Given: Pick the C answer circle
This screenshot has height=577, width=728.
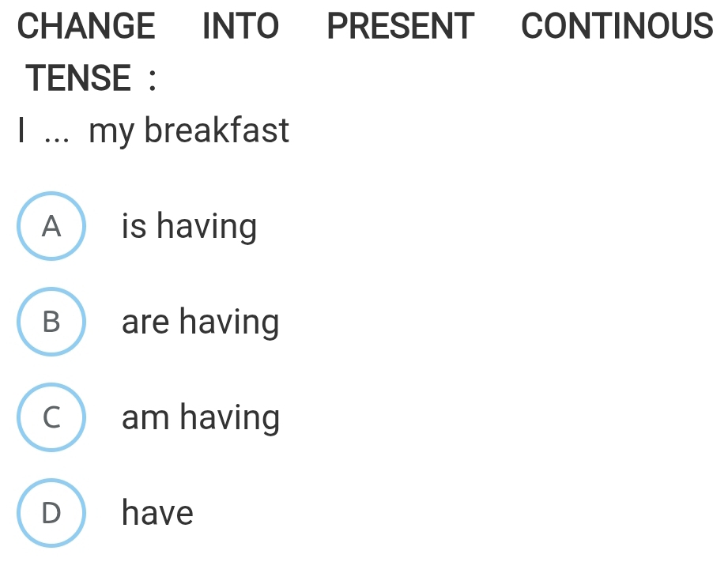Looking at the screenshot, I should 51,417.
